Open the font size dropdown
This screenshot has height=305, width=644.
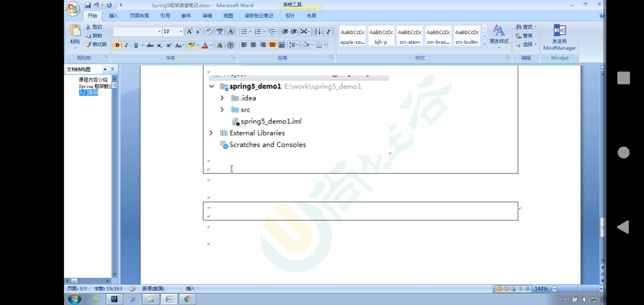(181, 31)
